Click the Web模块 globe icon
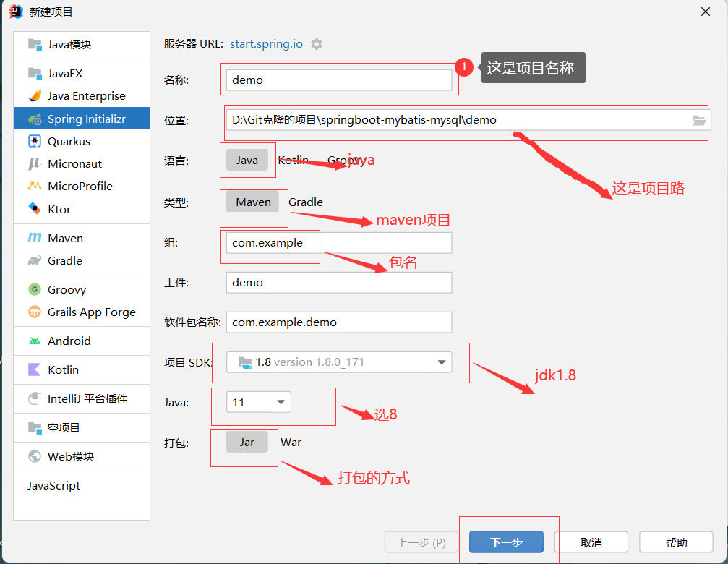This screenshot has height=564, width=728. [35, 456]
